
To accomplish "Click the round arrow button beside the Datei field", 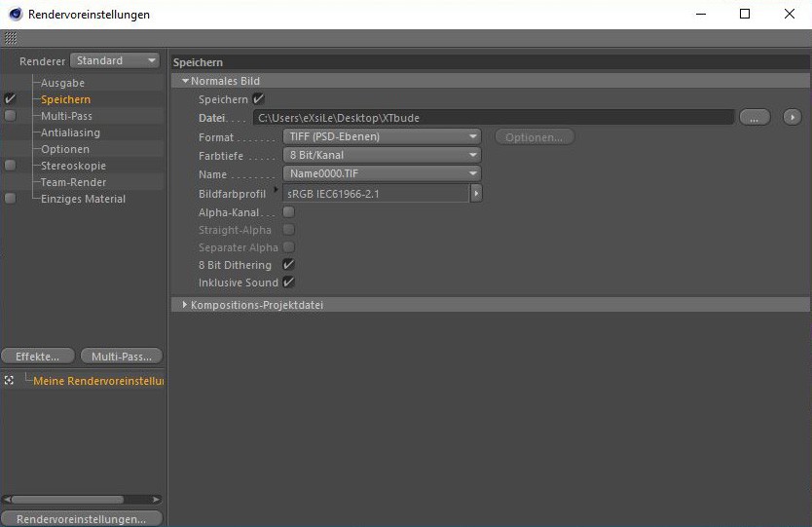I will click(x=792, y=117).
